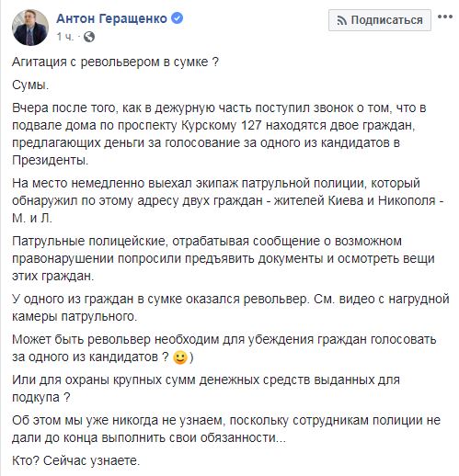459x476 pixels.
Task: Open Антон Геращенко's profile picture
Action: [30, 28]
